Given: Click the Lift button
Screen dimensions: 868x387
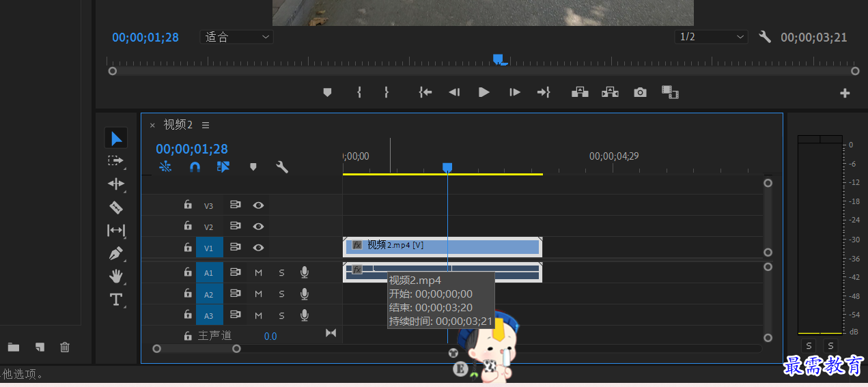Looking at the screenshot, I should tap(580, 92).
